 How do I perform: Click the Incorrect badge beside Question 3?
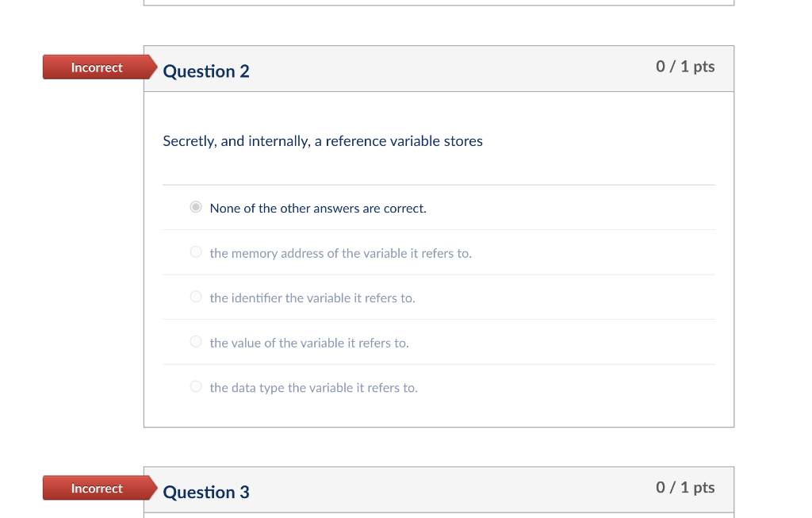pyautogui.click(x=95, y=489)
